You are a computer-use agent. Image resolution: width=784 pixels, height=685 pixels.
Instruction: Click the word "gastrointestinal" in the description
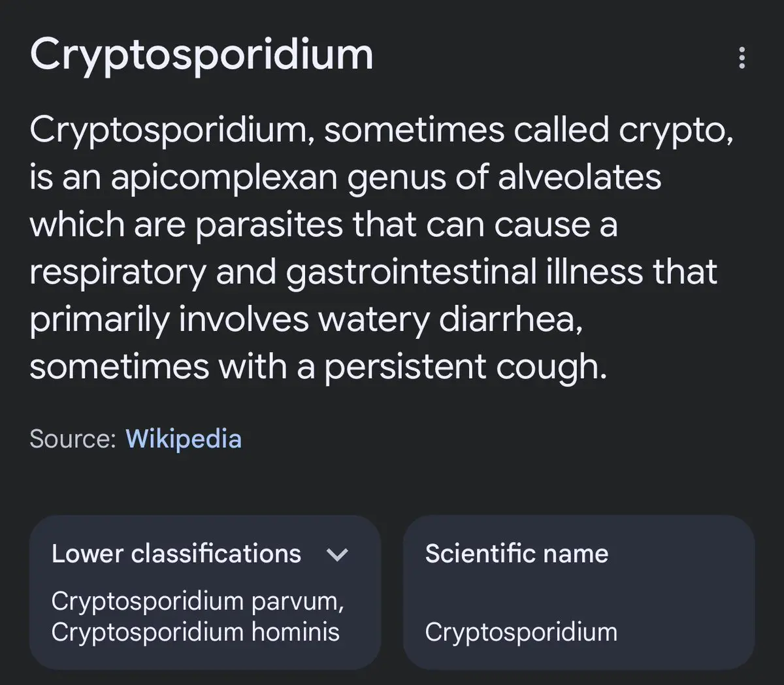click(x=412, y=272)
